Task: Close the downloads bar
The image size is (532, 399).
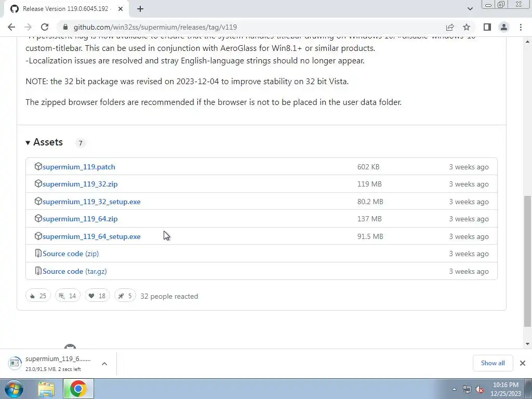Action: click(x=523, y=363)
